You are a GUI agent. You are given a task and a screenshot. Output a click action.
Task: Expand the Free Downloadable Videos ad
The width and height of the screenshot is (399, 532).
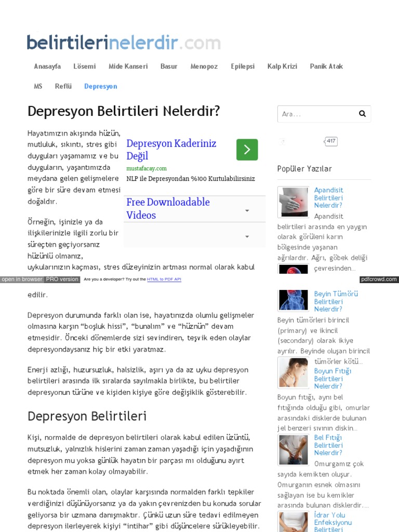click(x=247, y=211)
